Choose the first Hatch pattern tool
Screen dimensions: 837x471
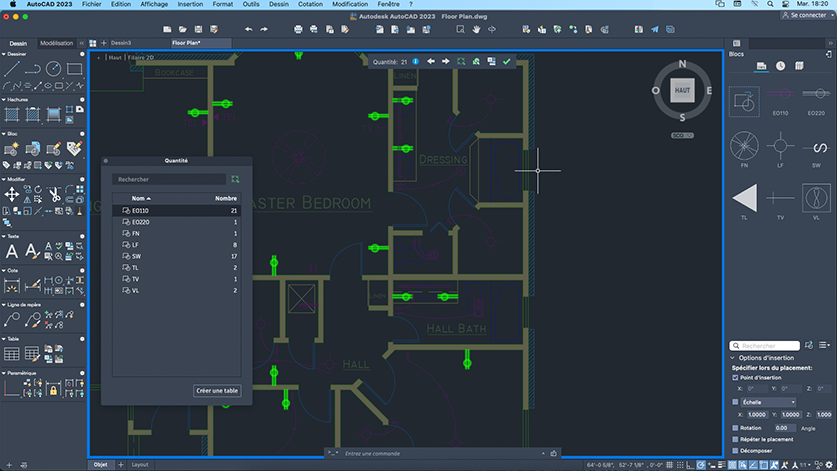(12, 114)
